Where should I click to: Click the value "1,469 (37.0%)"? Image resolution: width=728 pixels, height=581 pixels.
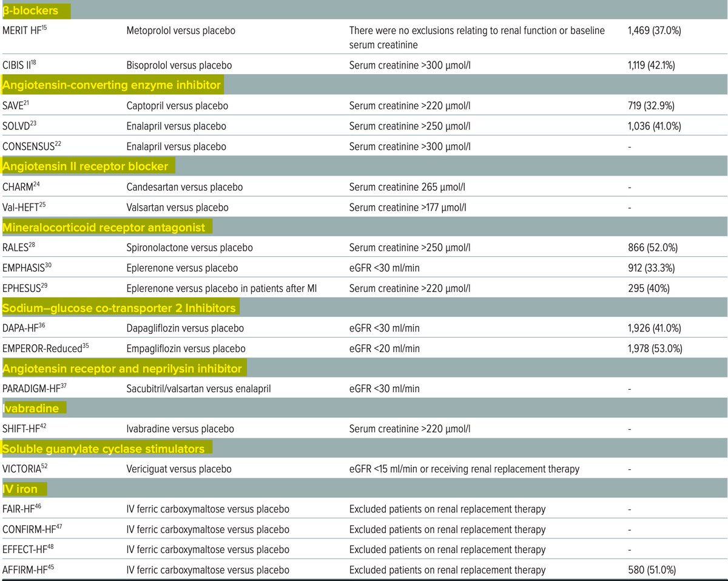(x=654, y=31)
